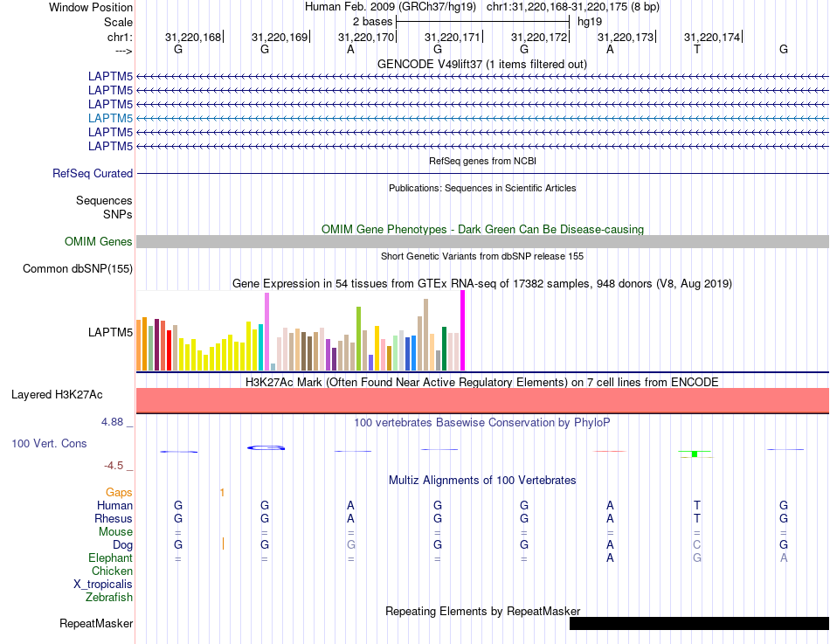
Task: Click the pink Layered H3K27Ac signal band
Action: [482, 400]
